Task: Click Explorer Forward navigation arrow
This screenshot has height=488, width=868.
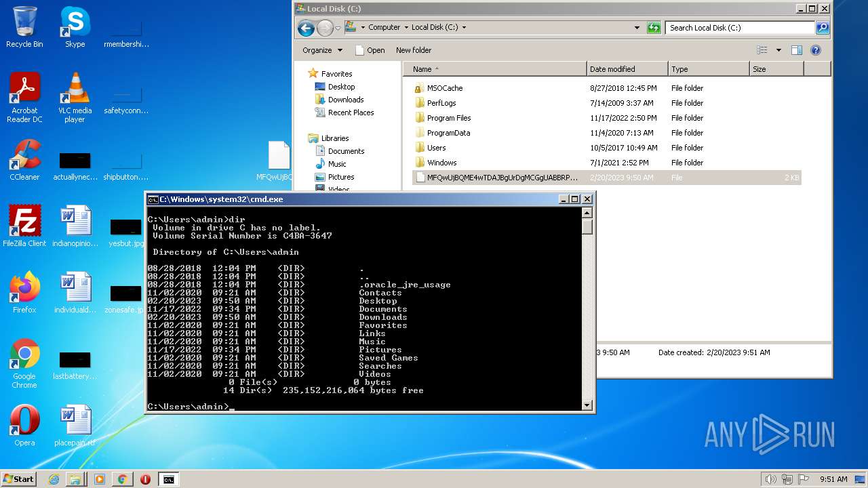Action: [x=325, y=28]
